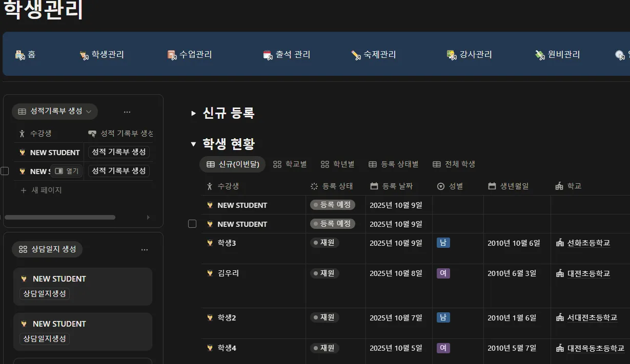
Task: Click the student icon beside 김우리
Action: click(210, 273)
